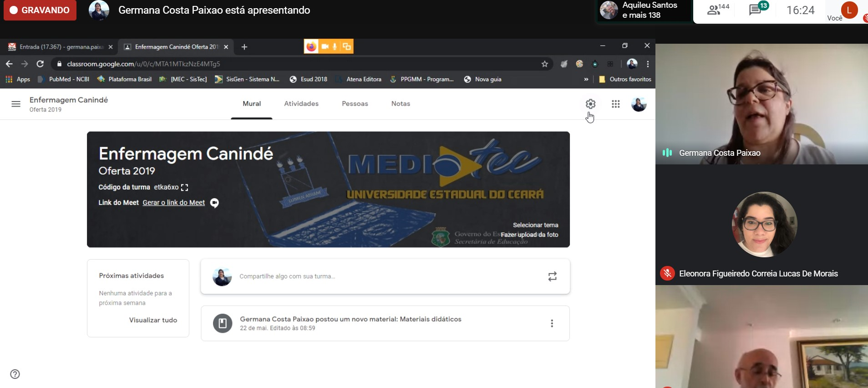Click the screen share icon in orange toolbar
This screenshot has height=388, width=868.
(347, 46)
